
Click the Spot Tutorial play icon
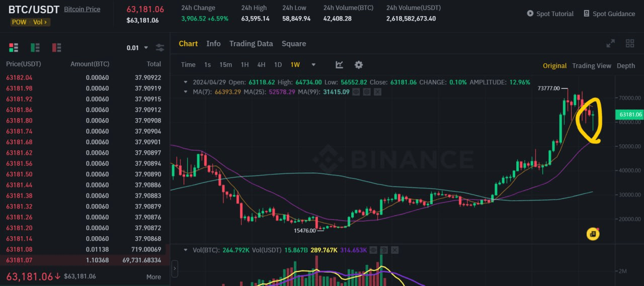coord(530,14)
